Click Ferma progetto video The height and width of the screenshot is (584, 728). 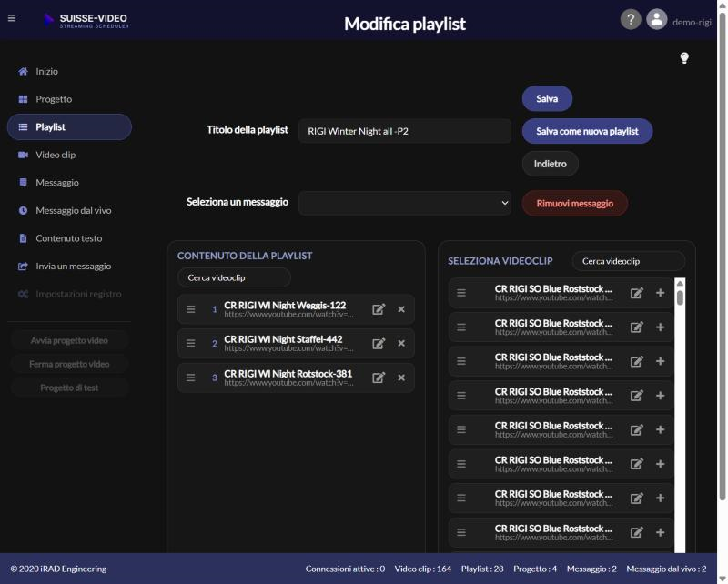click(69, 364)
